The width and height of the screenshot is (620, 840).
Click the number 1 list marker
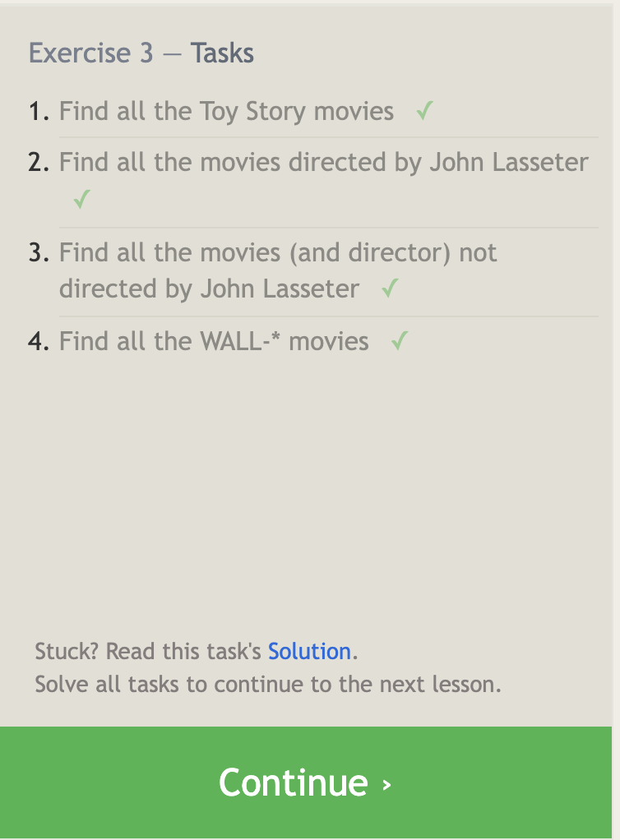point(39,111)
